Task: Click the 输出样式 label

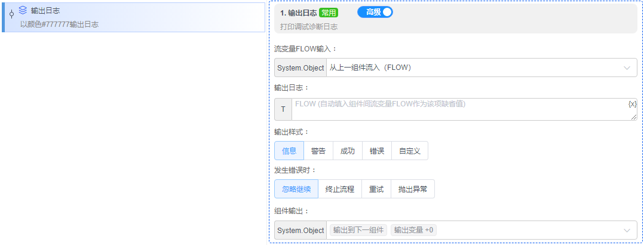Action: [291, 132]
